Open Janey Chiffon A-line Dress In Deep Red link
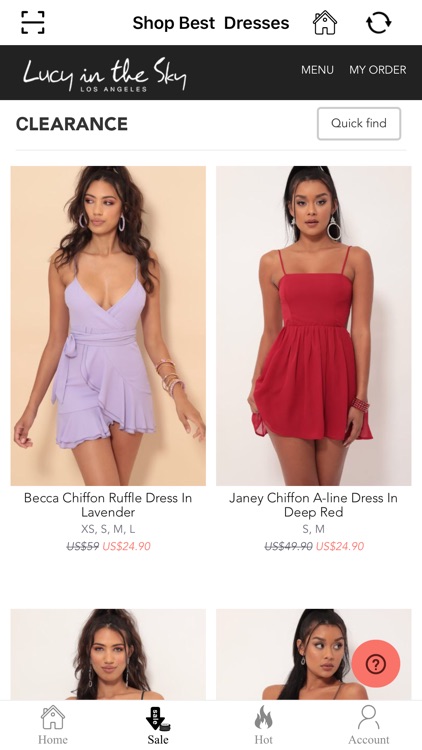Screen dimensions: 422x750 tap(313, 505)
